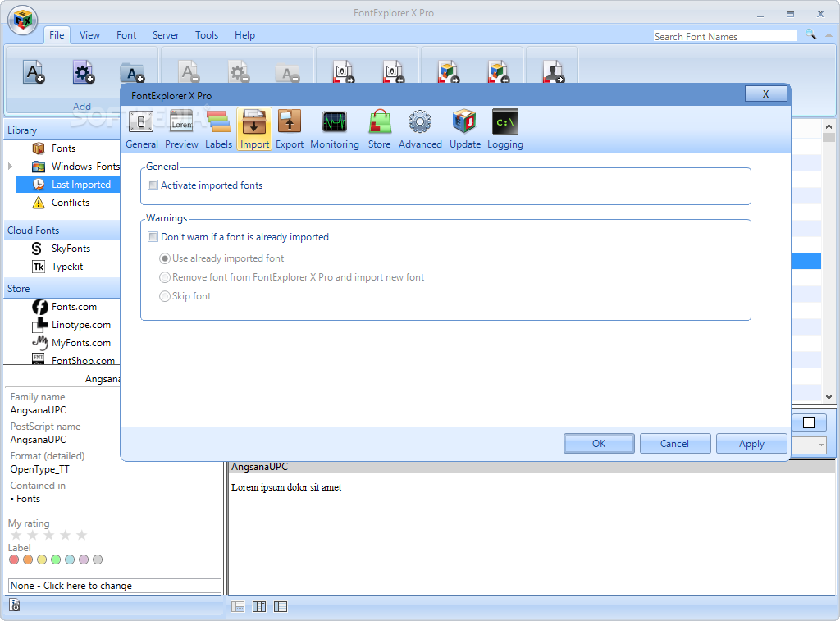Open the Logging console icon
This screenshot has height=621, width=840.
coord(504,129)
